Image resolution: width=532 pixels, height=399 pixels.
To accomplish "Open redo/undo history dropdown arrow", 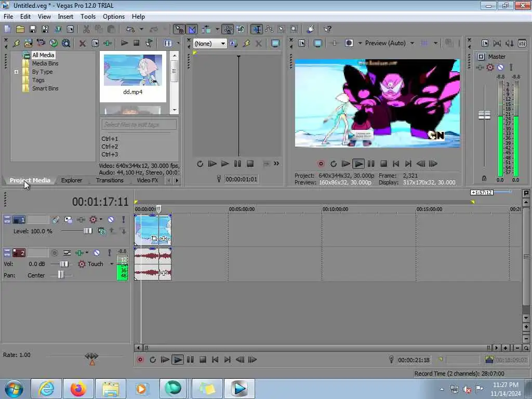I will pyautogui.click(x=141, y=29).
